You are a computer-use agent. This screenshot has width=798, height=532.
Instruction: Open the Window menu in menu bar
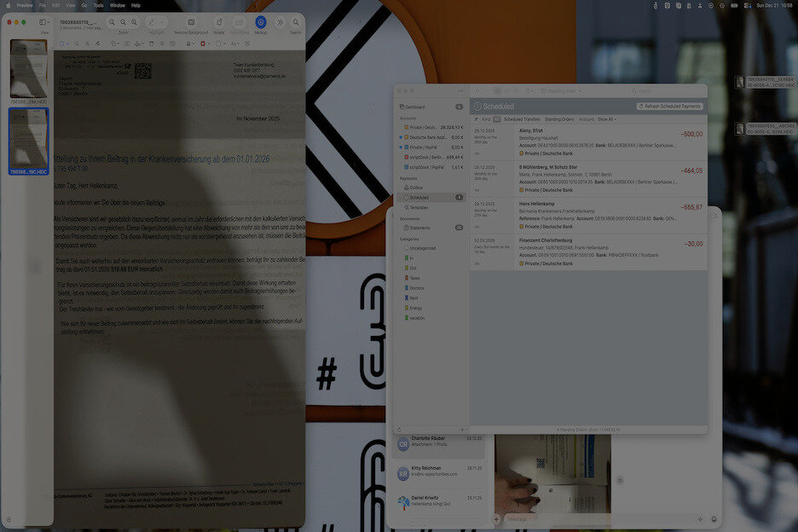pyautogui.click(x=118, y=5)
